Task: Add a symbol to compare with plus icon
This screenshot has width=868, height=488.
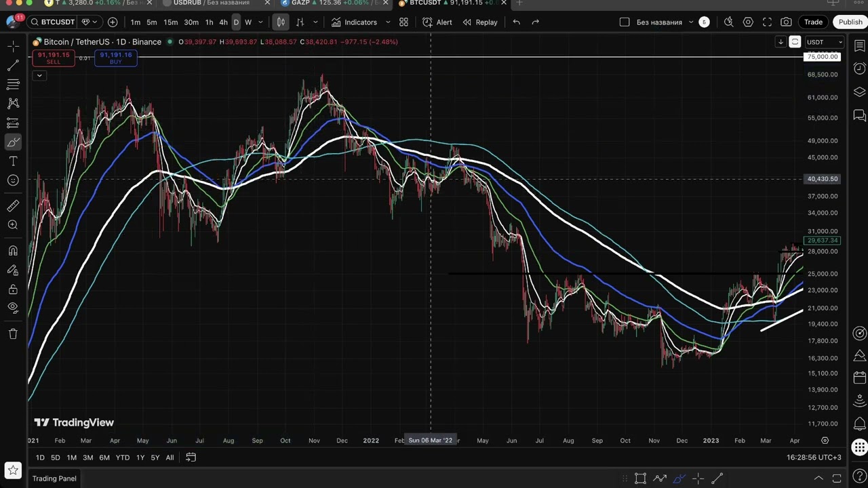Action: 113,22
